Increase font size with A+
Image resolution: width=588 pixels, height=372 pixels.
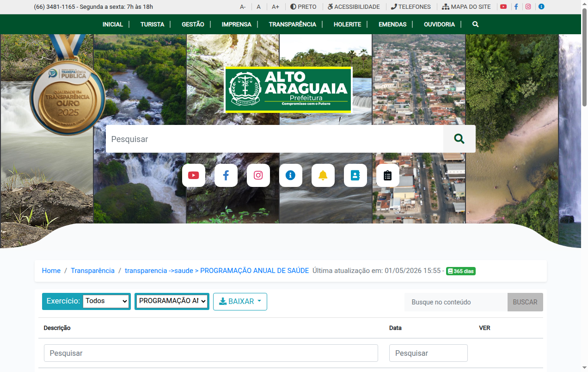[x=276, y=7]
